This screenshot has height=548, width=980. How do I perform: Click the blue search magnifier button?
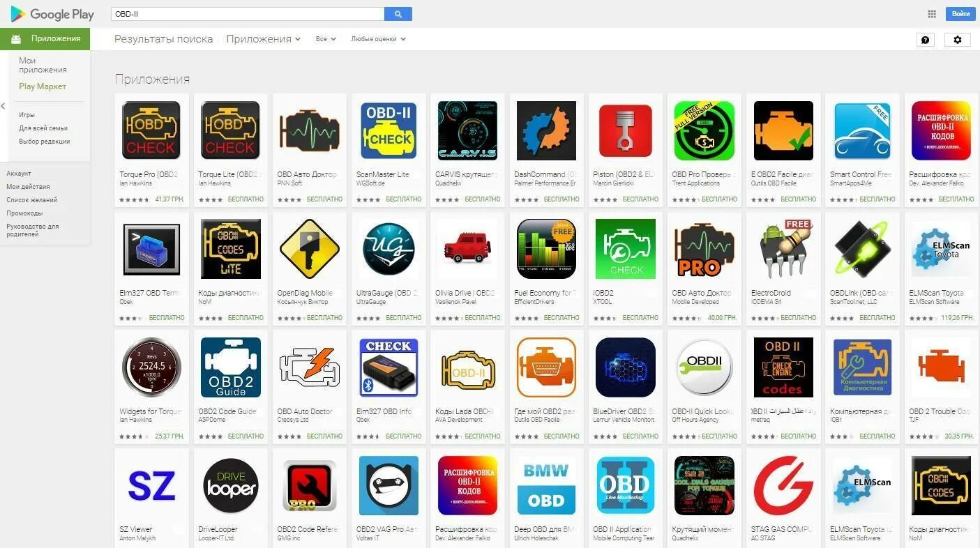click(398, 14)
